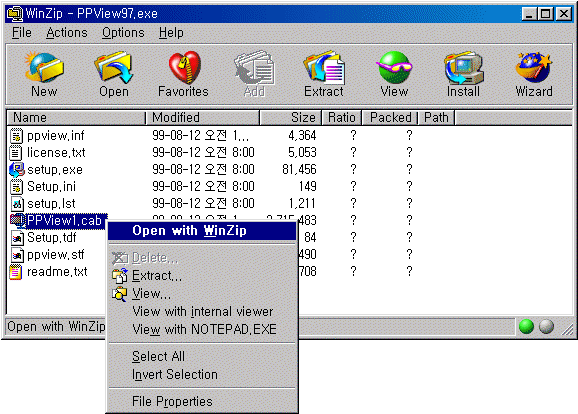Viewport: 578px width, 414px height.
Task: Click the Setup.ini file icon
Action: coord(16,187)
